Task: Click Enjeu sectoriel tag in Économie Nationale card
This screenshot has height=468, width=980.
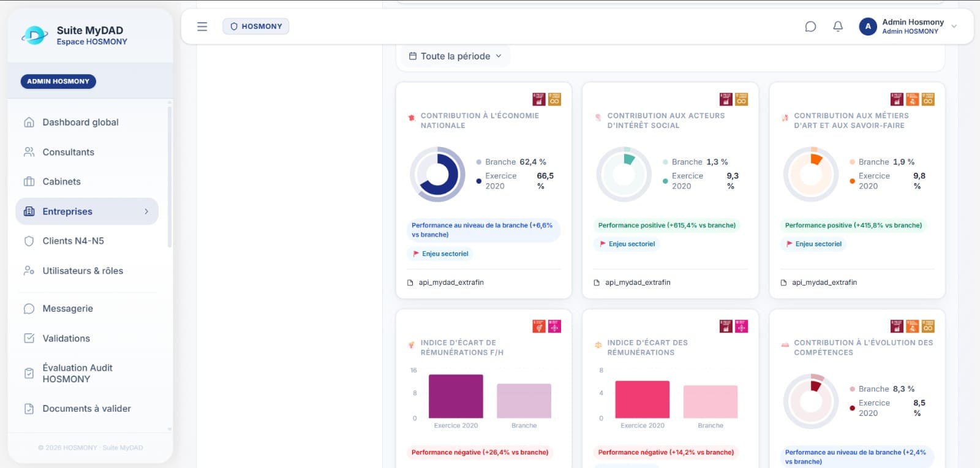Action: pyautogui.click(x=440, y=254)
